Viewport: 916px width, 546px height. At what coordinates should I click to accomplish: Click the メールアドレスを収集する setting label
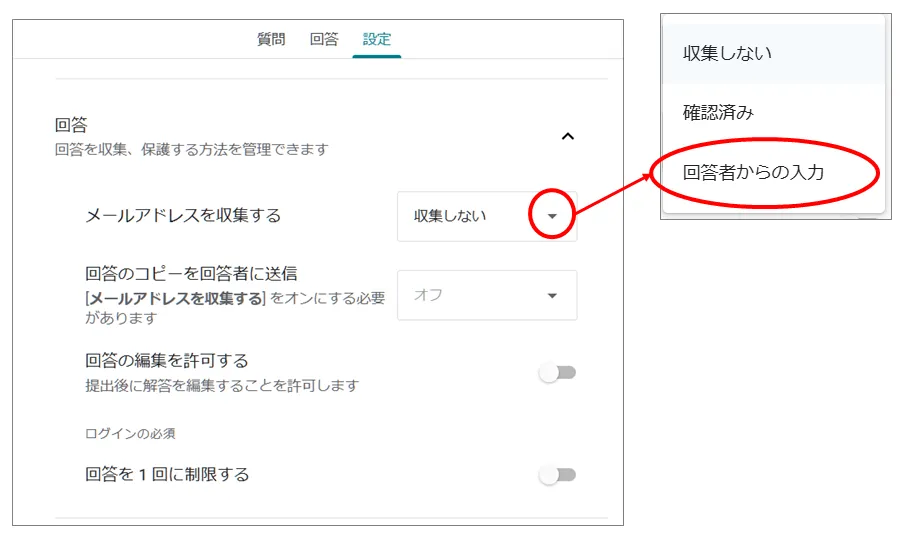tap(183, 215)
